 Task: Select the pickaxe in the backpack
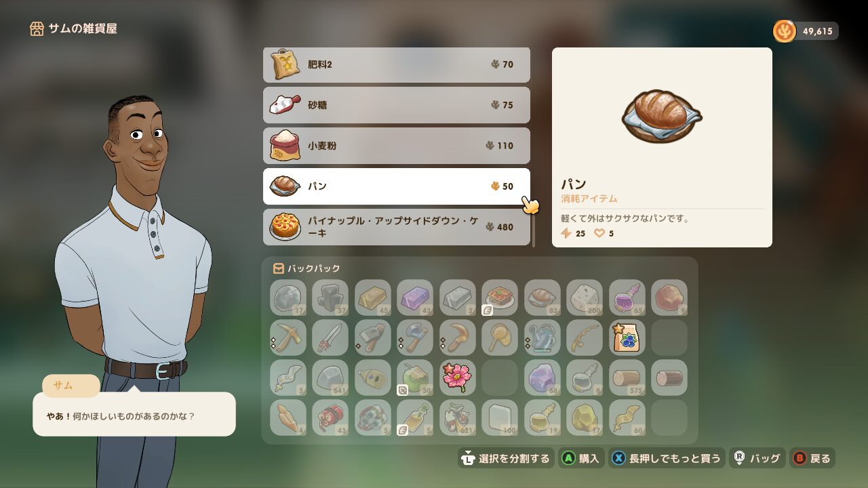point(288,338)
